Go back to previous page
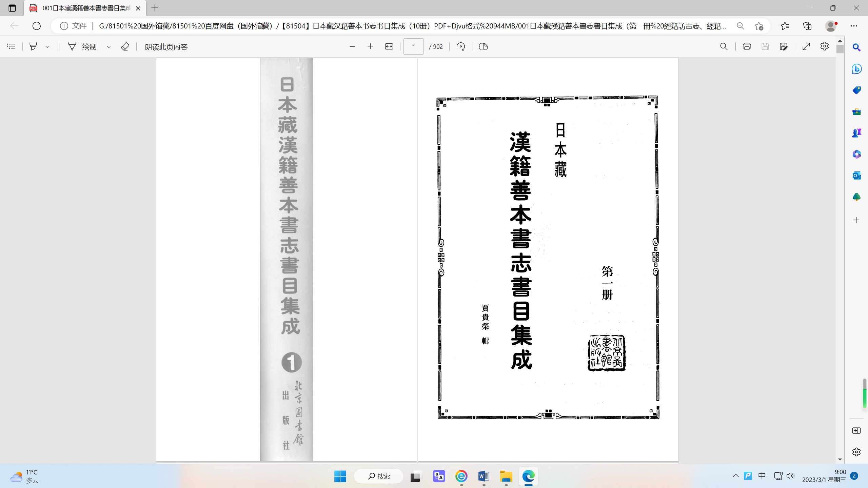Image resolution: width=868 pixels, height=488 pixels. tap(14, 26)
